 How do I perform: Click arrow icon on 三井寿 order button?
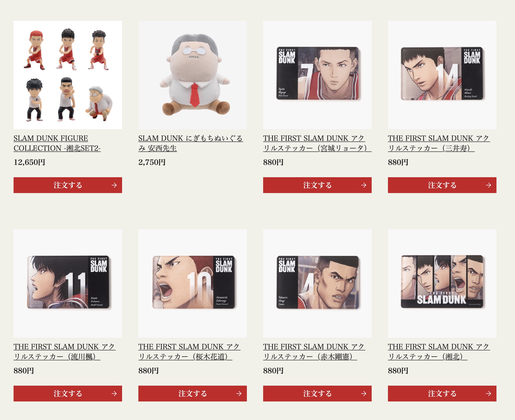pyautogui.click(x=488, y=185)
